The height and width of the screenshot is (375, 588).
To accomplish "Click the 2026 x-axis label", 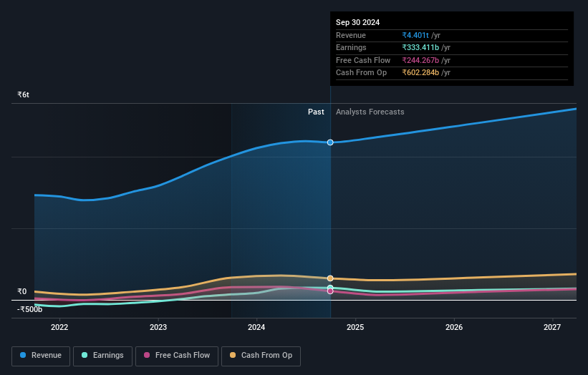I will pyautogui.click(x=454, y=328).
